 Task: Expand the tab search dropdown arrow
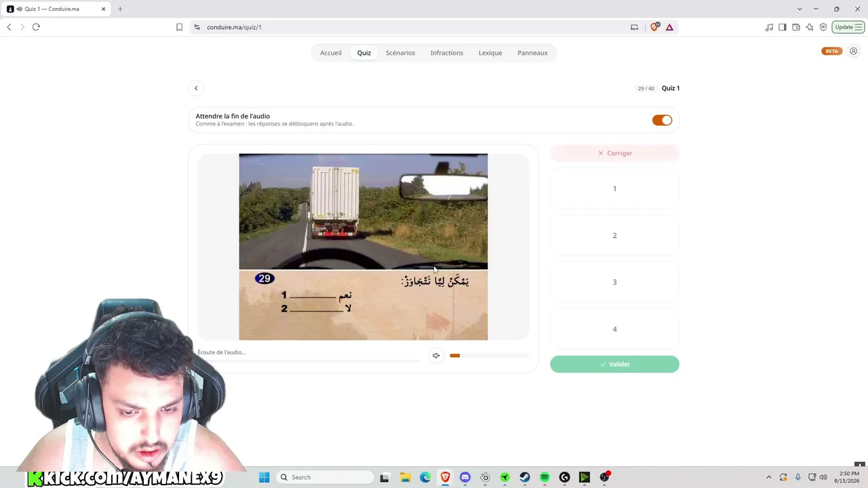click(800, 9)
